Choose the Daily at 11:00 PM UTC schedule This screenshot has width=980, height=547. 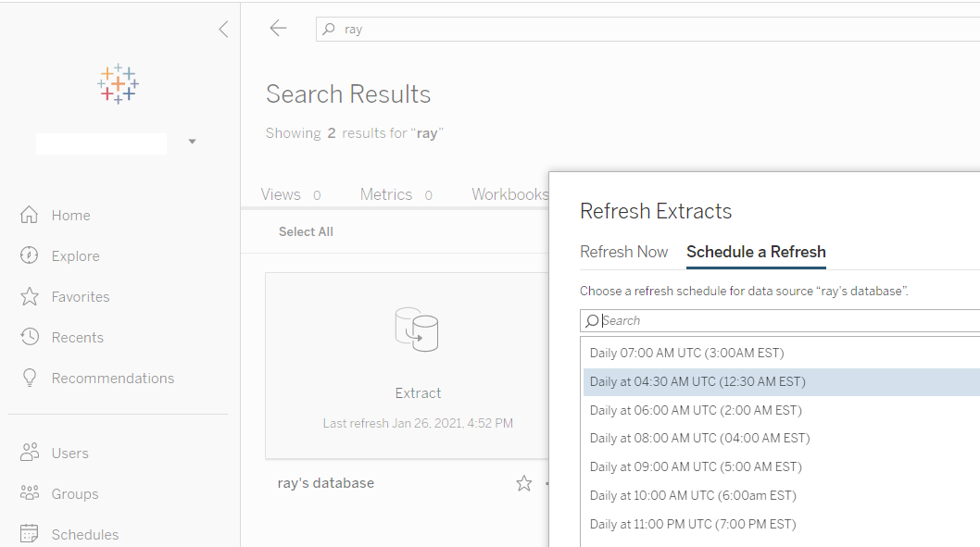point(695,523)
